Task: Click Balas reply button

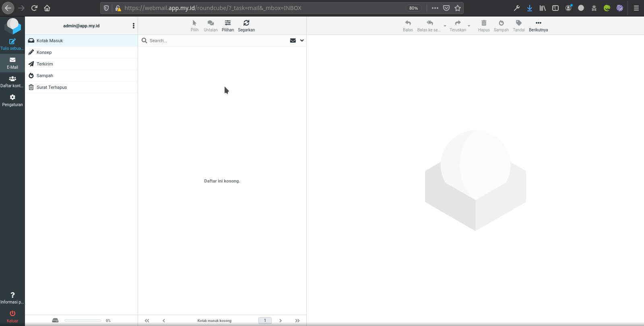Action: click(408, 26)
